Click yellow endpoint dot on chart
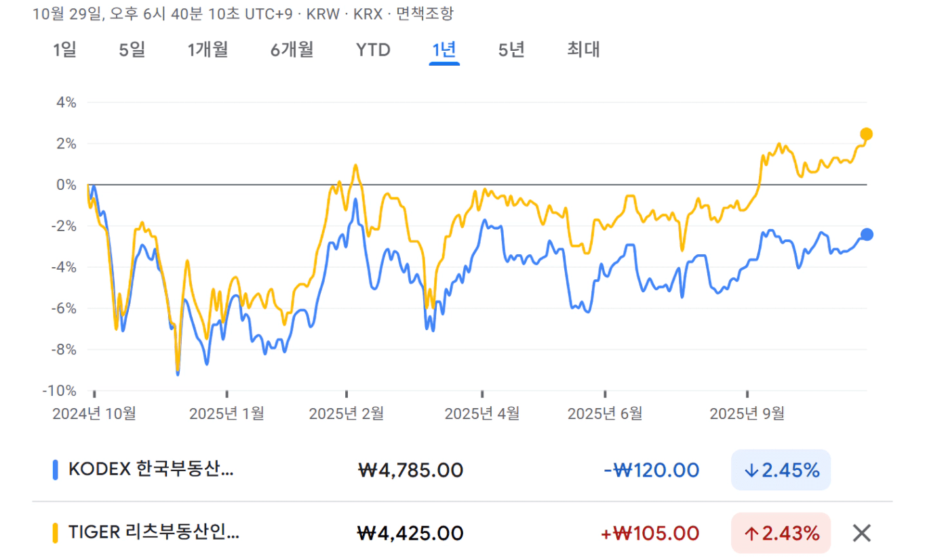Viewport: 925px width, 560px height. 866,134
